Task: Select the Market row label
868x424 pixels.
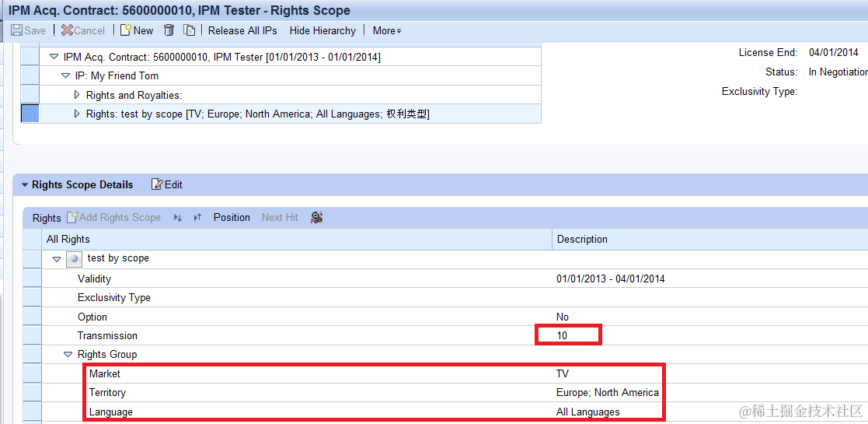Action: 105,373
